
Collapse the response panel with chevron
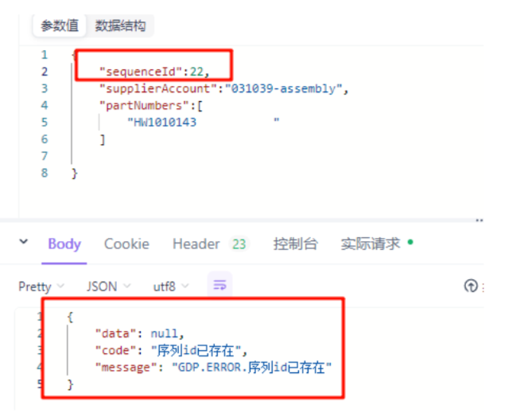click(x=24, y=242)
